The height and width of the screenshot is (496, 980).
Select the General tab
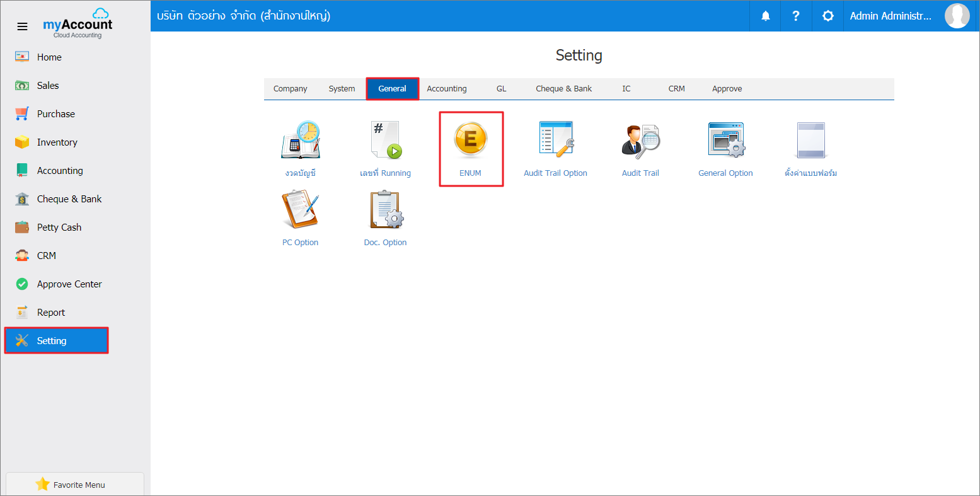click(x=393, y=89)
